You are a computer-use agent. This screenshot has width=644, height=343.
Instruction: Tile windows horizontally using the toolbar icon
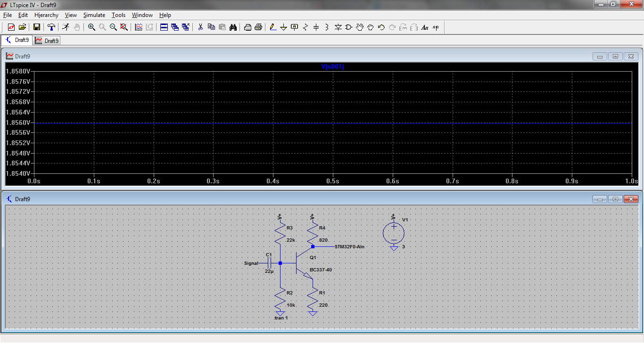164,27
